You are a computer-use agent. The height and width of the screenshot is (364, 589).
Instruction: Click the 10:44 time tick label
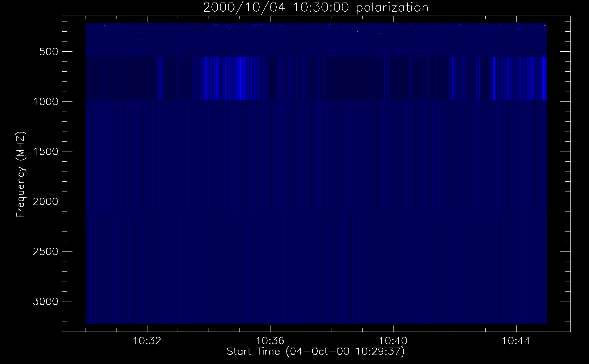tap(516, 341)
